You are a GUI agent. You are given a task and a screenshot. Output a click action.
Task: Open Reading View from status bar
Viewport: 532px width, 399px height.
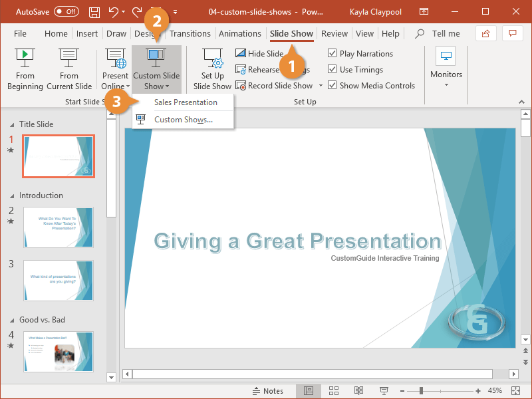358,390
